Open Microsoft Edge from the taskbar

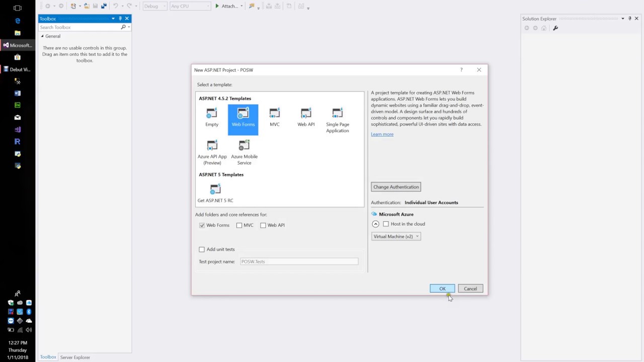click(x=18, y=21)
